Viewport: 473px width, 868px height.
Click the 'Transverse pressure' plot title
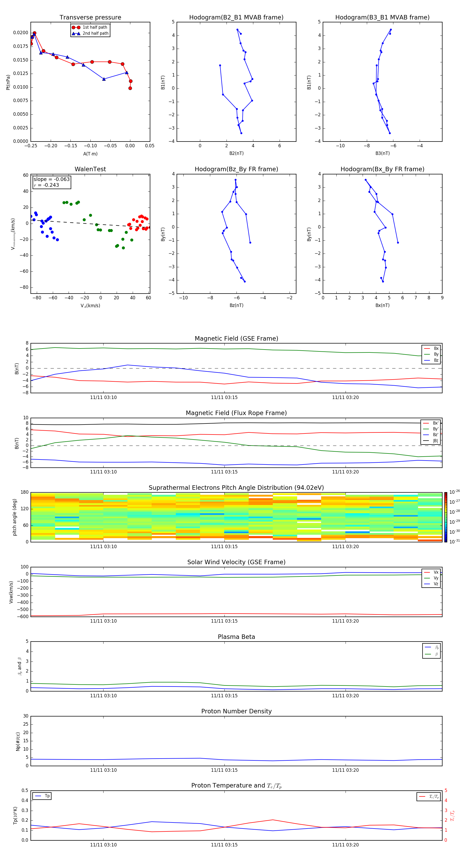[x=90, y=18]
